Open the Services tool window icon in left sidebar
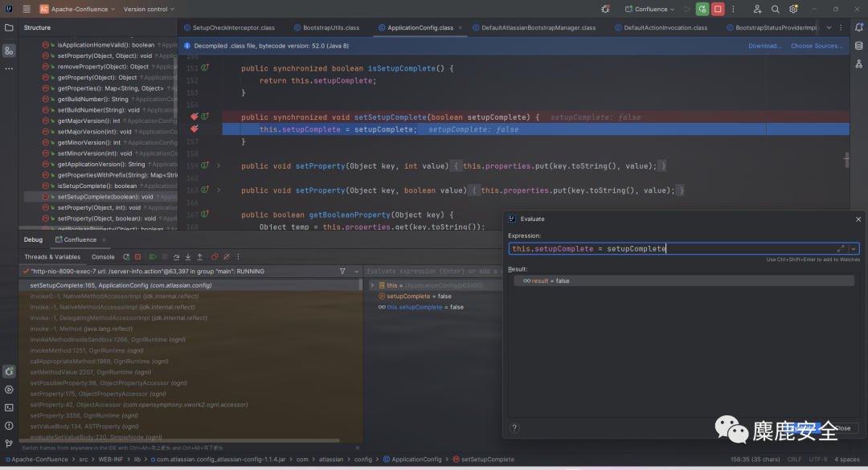This screenshot has height=470, width=868. click(9, 390)
